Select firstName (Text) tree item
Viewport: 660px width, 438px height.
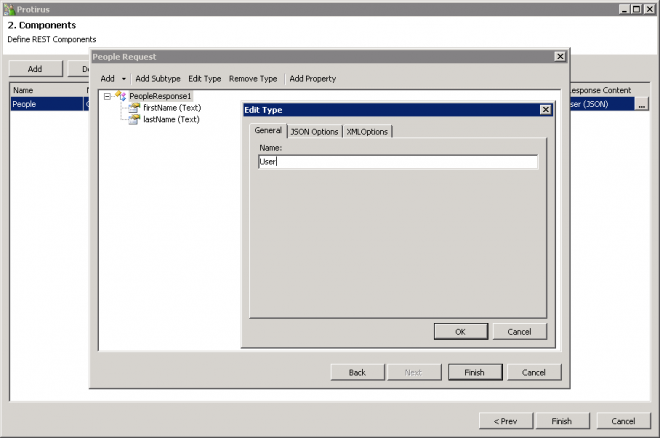coord(172,108)
